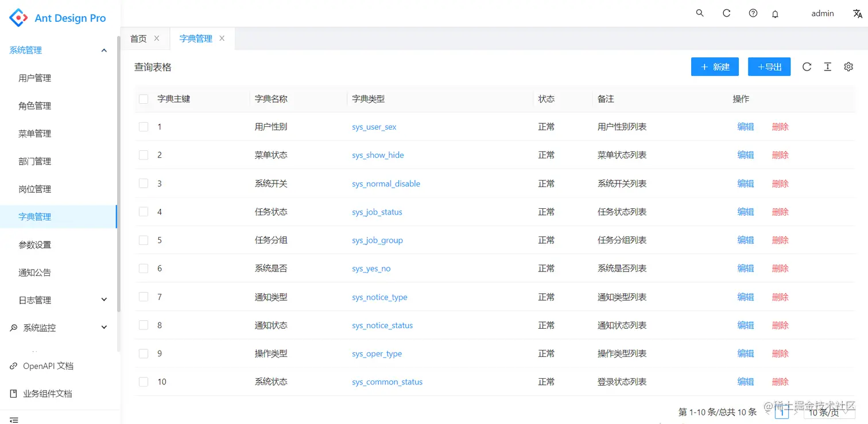This screenshot has height=424, width=868.
Task: Reload the table with the toolbar refresh icon
Action: pyautogui.click(x=807, y=67)
